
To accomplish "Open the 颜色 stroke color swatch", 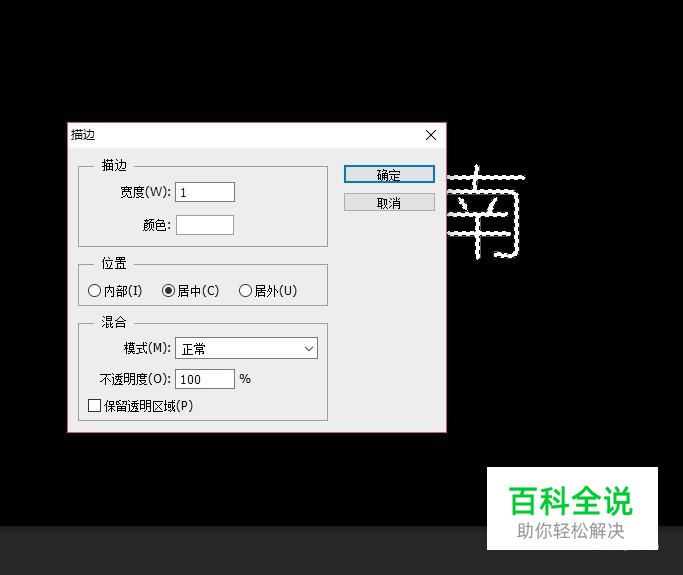I will point(205,225).
